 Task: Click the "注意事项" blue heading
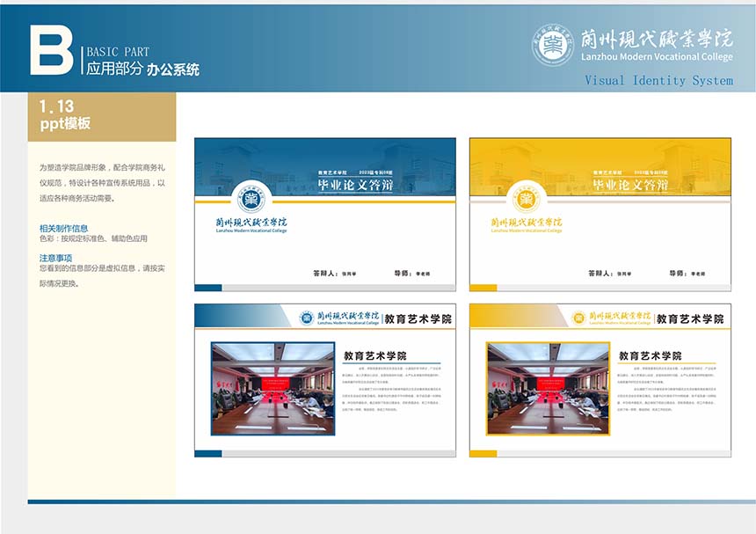point(55,257)
